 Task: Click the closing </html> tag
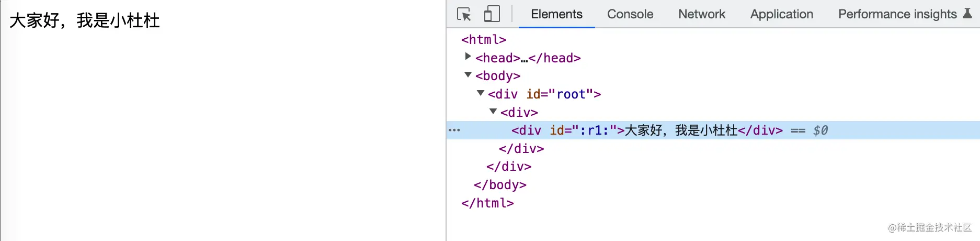[487, 203]
